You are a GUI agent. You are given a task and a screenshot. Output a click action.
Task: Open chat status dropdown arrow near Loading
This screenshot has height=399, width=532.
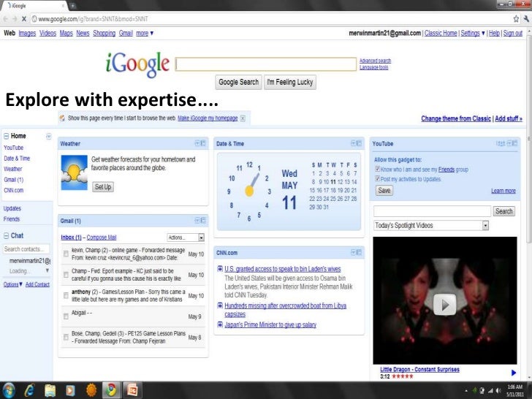47,270
